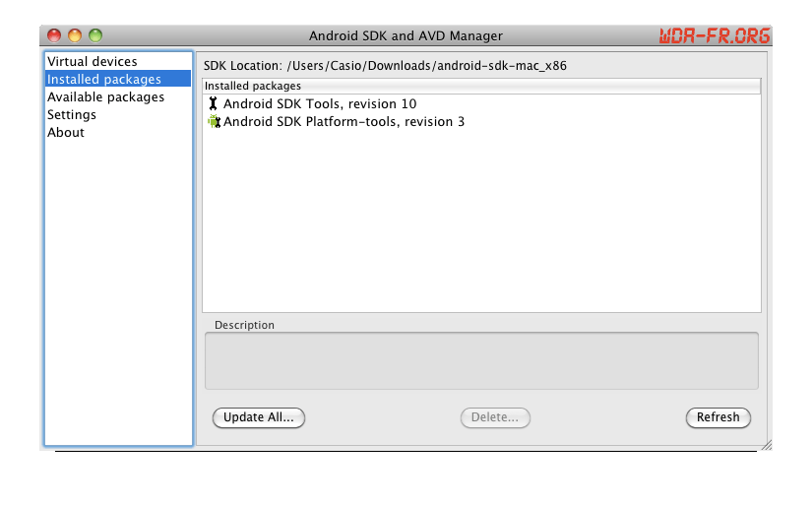Screen dimensions: 812x505
Task: Select Android SDK Platform-tools, revision 3 entry
Action: (x=344, y=122)
